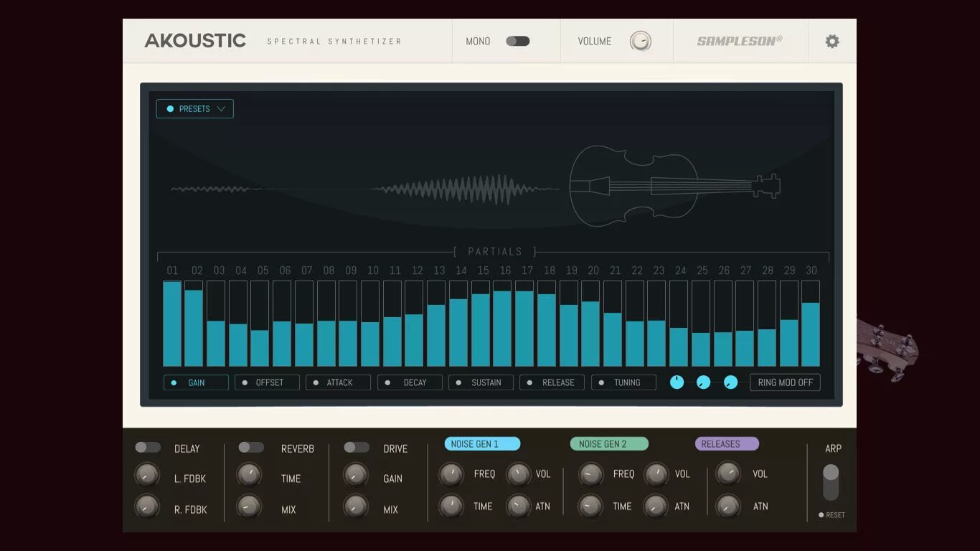Click the PARTIALS section label
Screen dimensions: 980x551
pyautogui.click(x=495, y=252)
